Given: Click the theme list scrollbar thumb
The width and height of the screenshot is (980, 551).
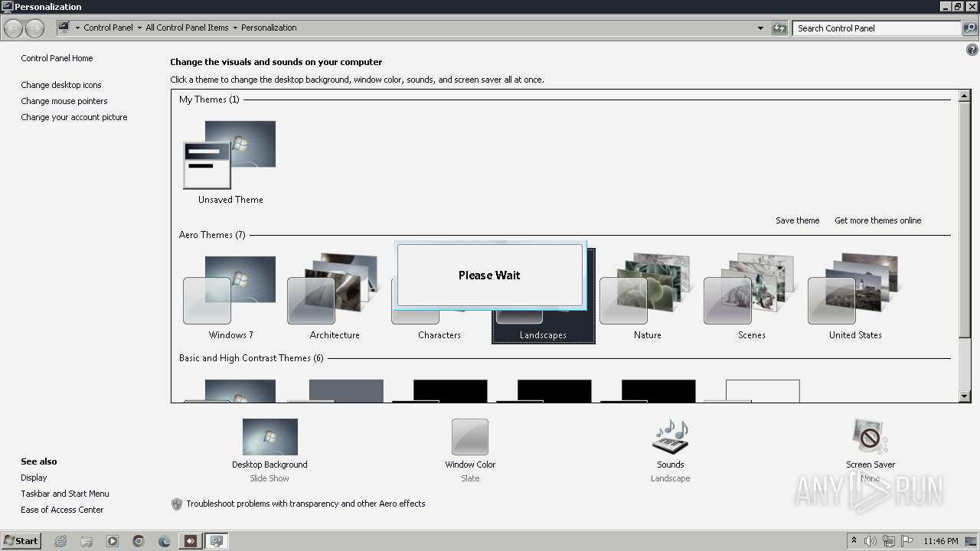Looking at the screenshot, I should 965,220.
